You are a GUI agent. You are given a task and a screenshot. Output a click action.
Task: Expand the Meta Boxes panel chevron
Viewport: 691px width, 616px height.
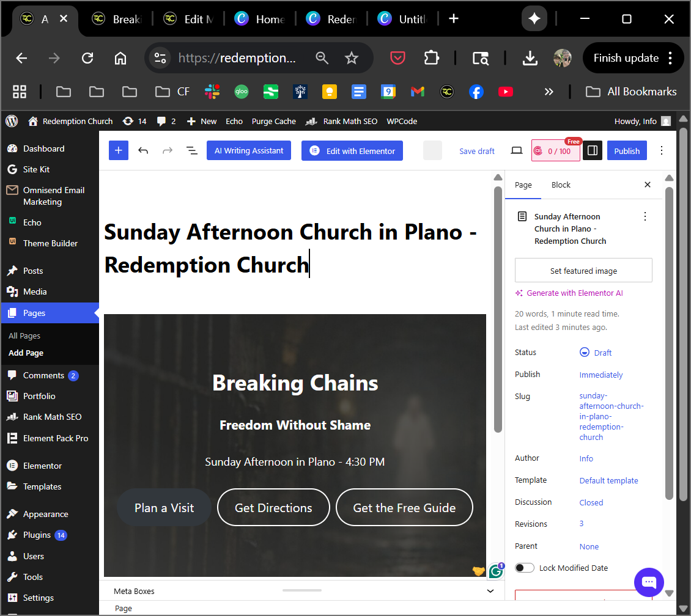tap(490, 591)
